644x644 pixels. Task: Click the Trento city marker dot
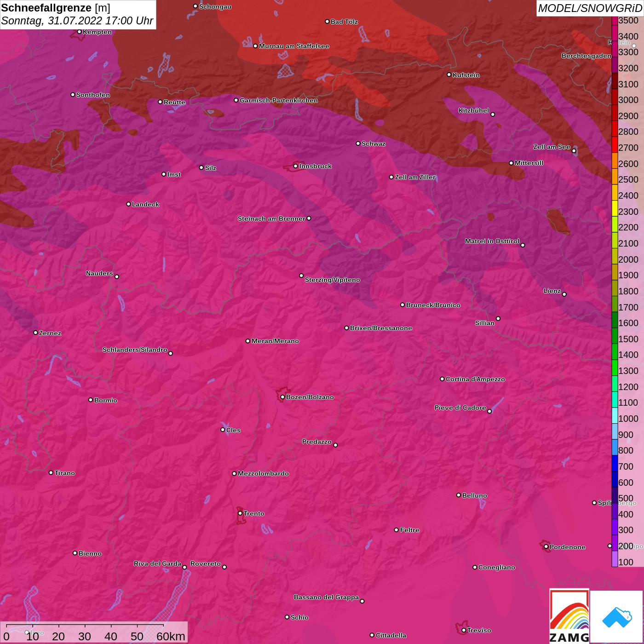240,513
